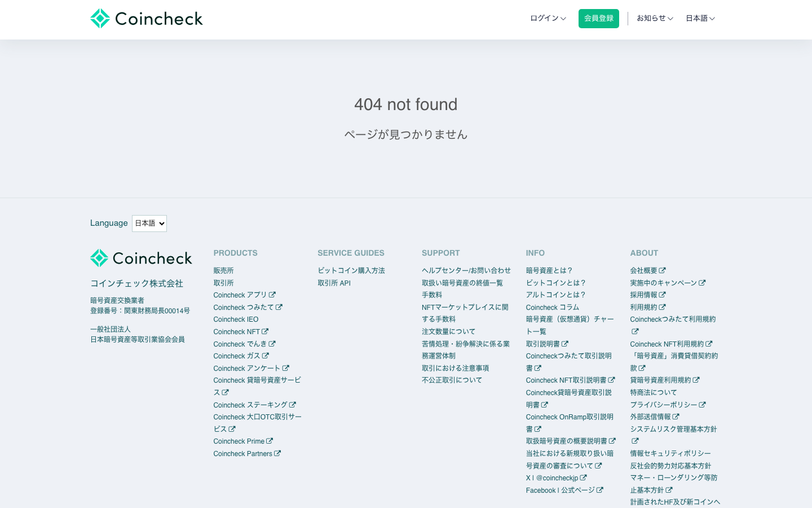Click the external icon beside 採用情報

coord(663,295)
